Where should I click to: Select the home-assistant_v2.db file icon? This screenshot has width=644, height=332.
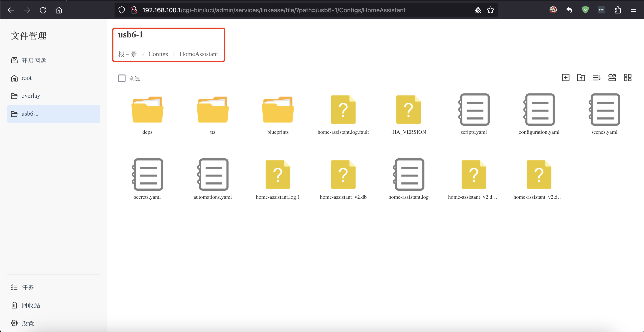click(x=343, y=175)
